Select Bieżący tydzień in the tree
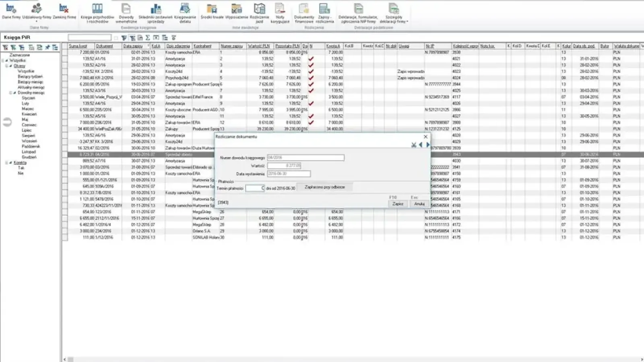644x362 pixels. (30, 76)
